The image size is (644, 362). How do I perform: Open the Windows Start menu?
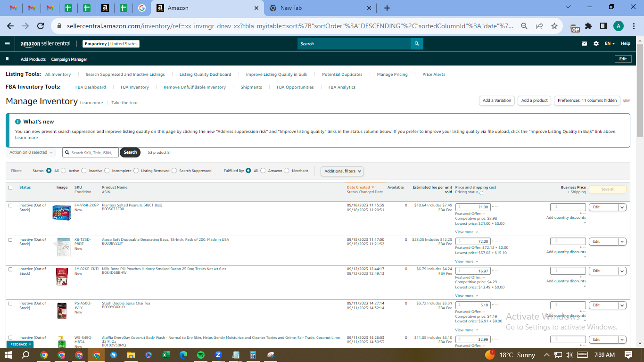click(x=9, y=354)
